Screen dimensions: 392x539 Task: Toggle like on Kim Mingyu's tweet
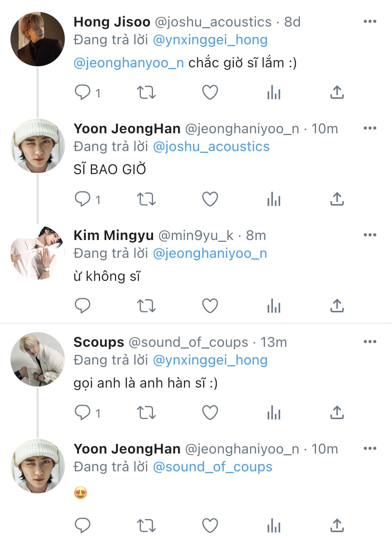[x=210, y=306]
